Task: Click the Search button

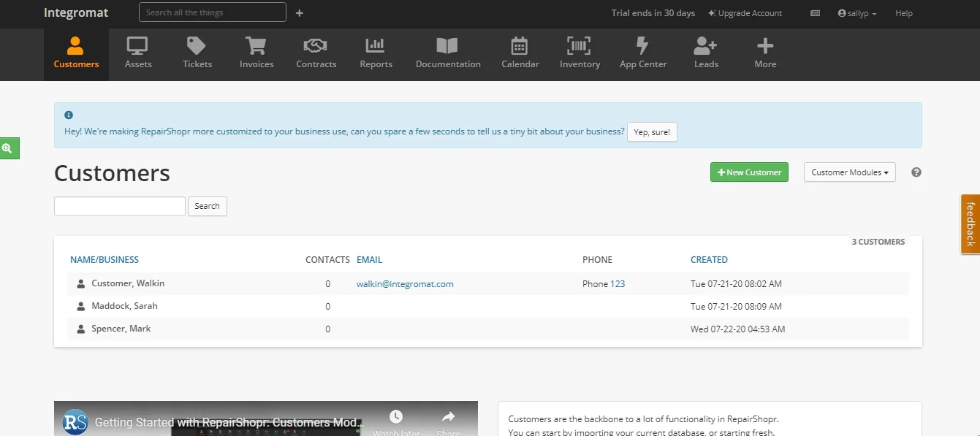Action: pyautogui.click(x=208, y=206)
